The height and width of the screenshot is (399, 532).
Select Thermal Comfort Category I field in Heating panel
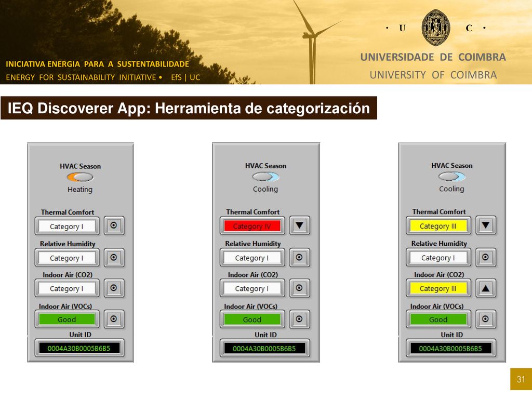[x=67, y=226]
